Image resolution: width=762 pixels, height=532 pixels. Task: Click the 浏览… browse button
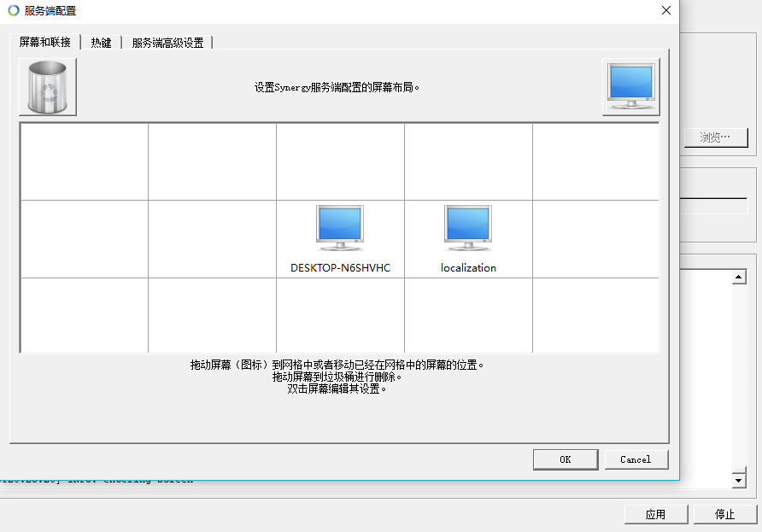coord(716,137)
